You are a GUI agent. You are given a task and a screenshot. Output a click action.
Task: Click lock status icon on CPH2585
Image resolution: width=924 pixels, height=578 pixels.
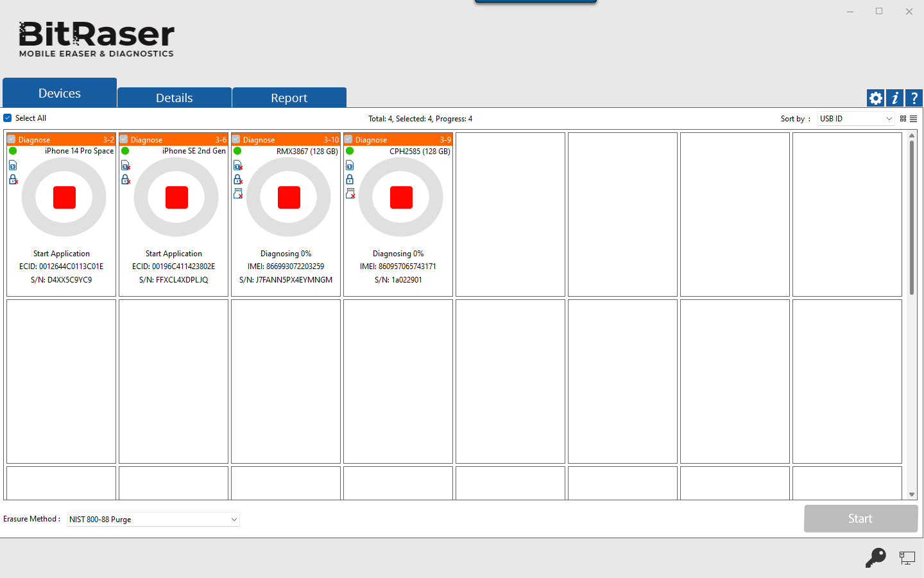(x=350, y=179)
